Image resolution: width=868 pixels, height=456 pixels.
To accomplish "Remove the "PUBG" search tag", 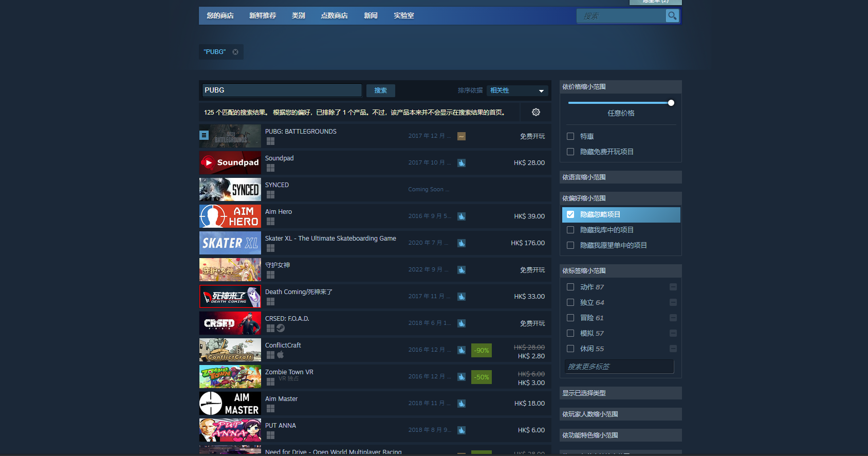I will [235, 52].
